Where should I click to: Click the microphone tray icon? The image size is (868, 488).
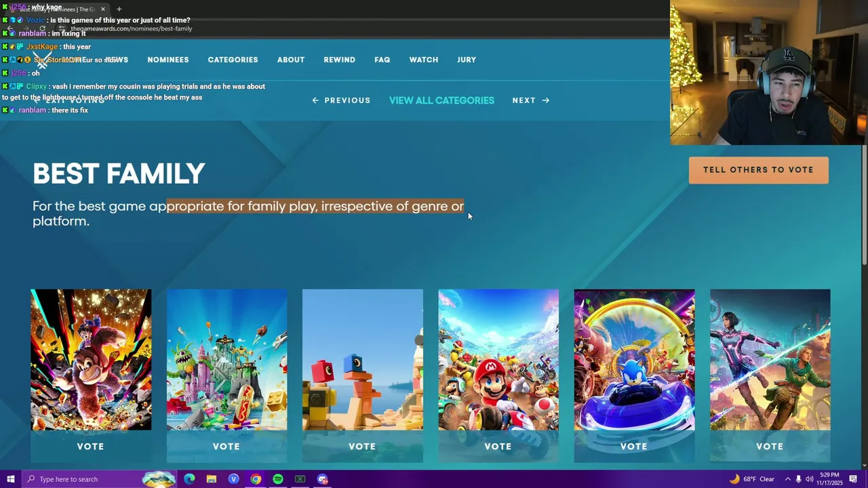pyautogui.click(x=798, y=479)
